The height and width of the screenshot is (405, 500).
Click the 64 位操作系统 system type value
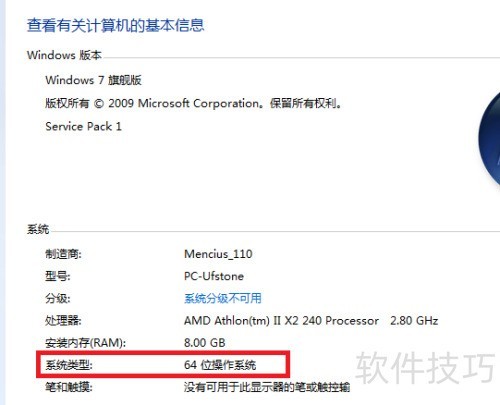pos(220,365)
